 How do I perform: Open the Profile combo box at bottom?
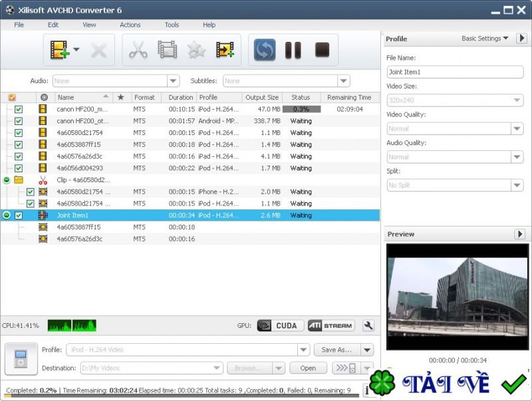click(303, 350)
